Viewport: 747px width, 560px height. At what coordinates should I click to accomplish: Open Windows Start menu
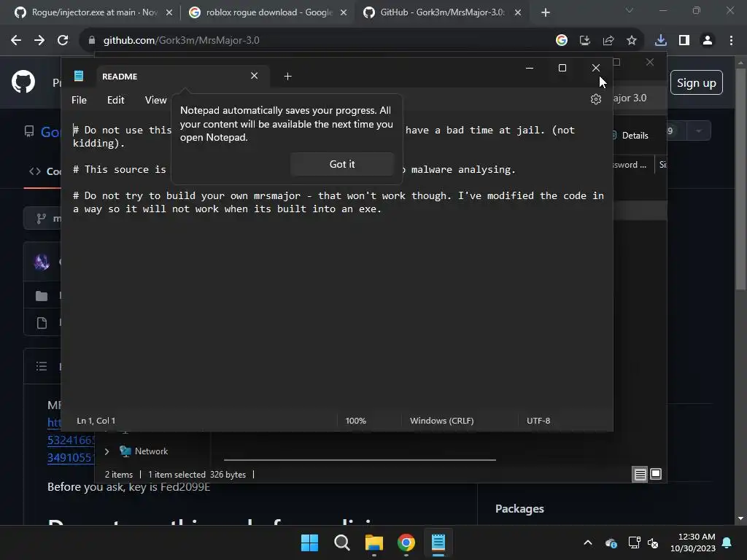(x=309, y=542)
